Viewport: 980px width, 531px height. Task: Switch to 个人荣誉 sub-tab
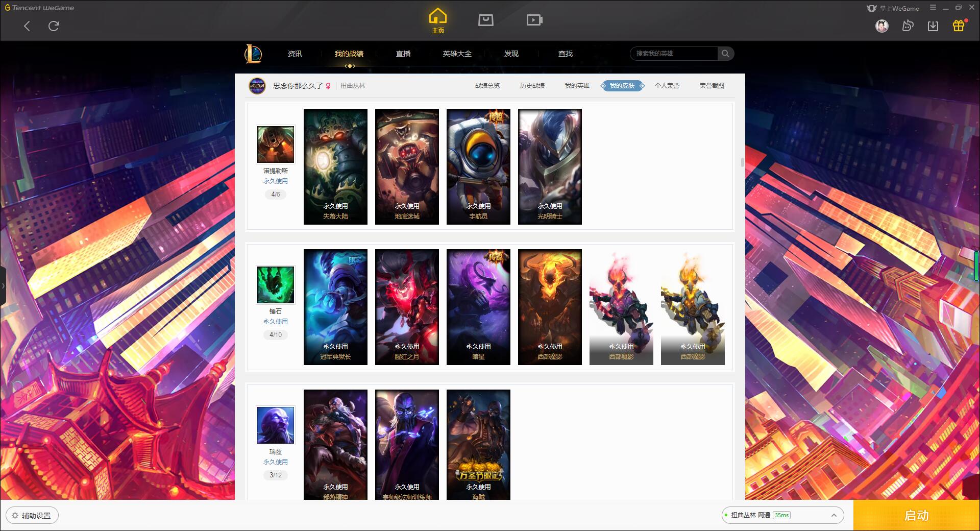coord(667,86)
